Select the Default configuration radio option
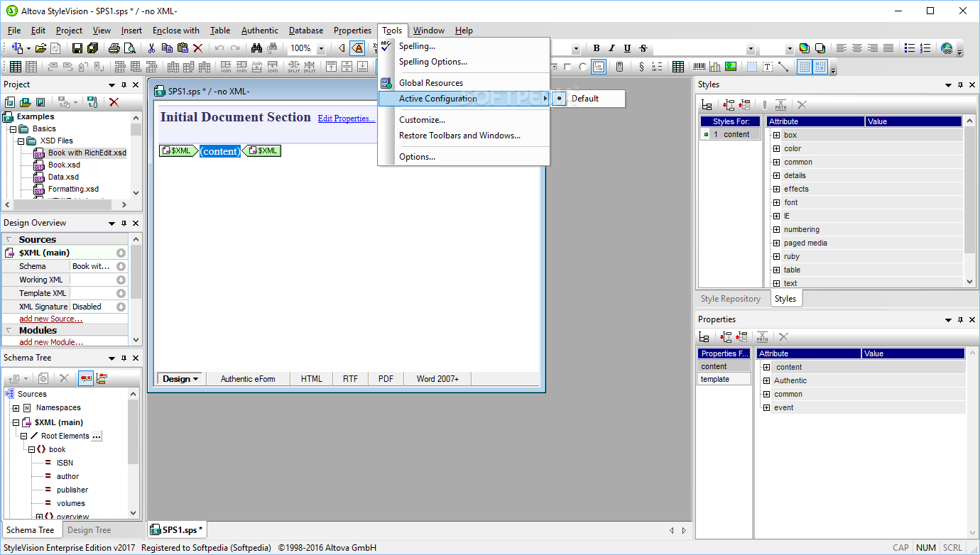980x555 pixels. pos(560,99)
